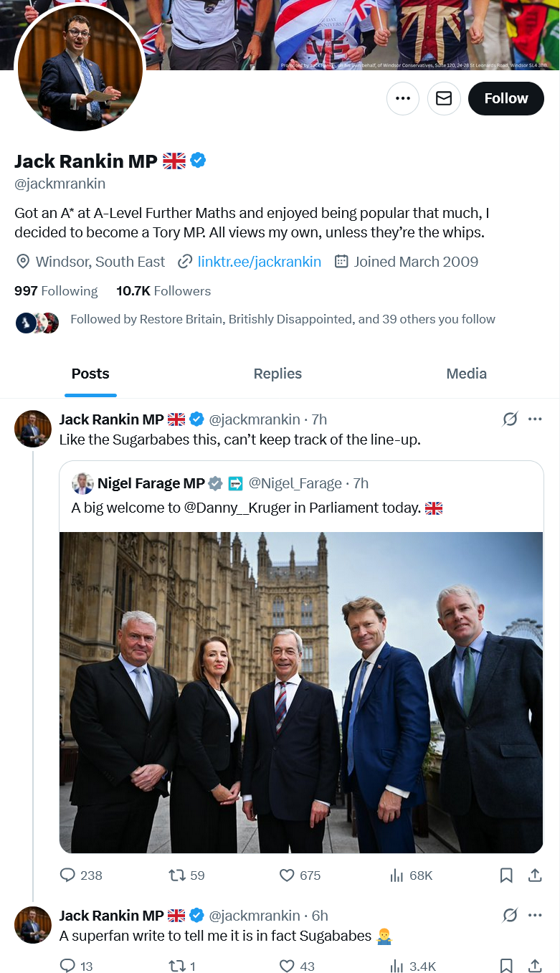Image resolution: width=560 pixels, height=973 pixels.
Task: Open the Nigel Farage group photo
Action: pyautogui.click(x=301, y=692)
